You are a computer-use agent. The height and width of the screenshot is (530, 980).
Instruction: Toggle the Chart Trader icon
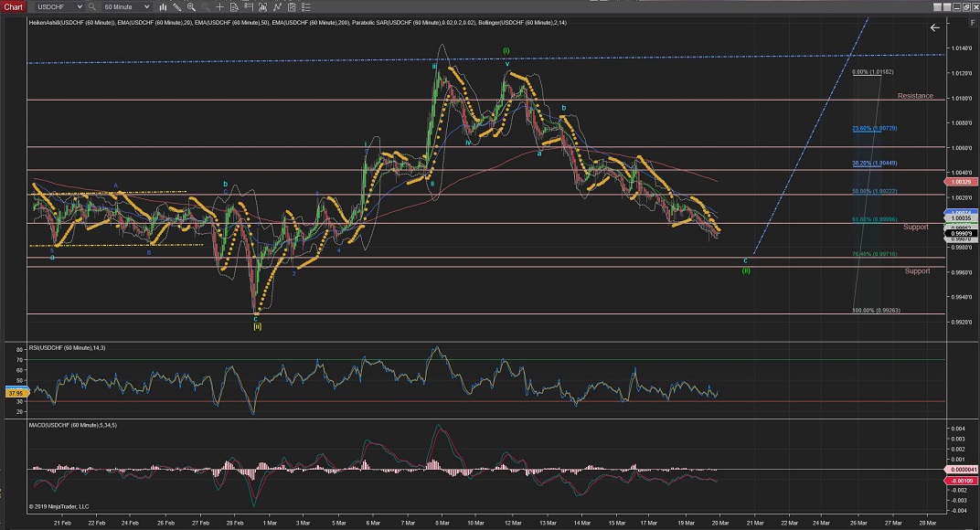[248, 7]
